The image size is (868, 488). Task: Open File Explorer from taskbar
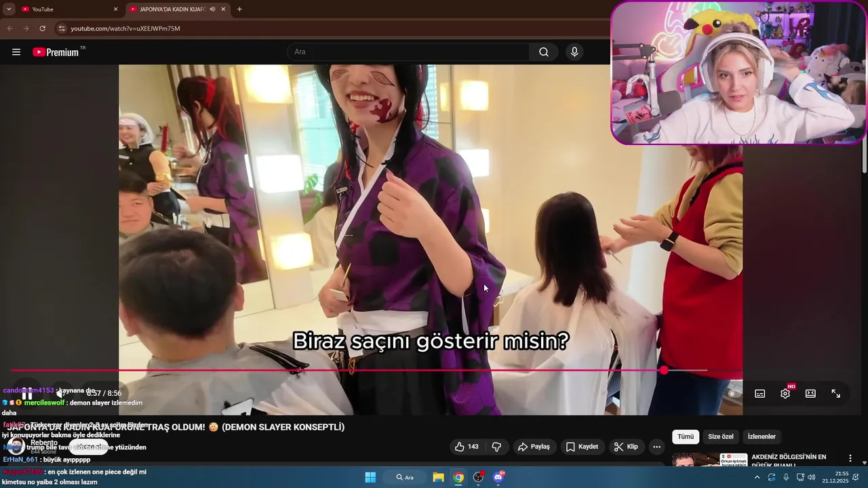point(438,477)
